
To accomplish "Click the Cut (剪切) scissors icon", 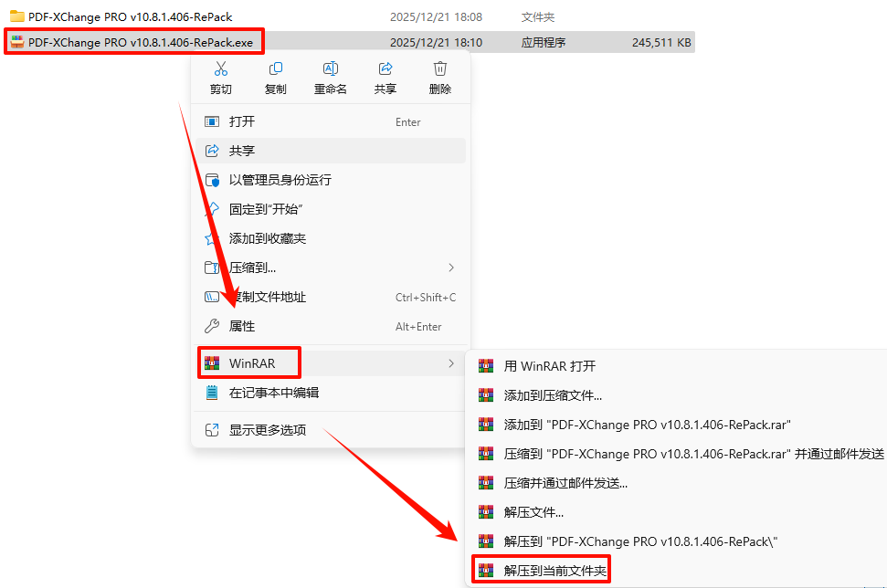I will click(221, 69).
